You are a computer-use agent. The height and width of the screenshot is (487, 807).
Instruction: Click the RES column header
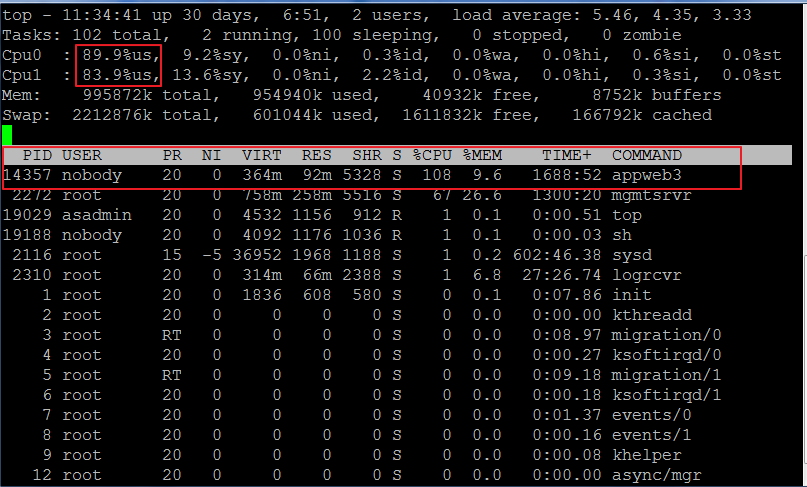[x=317, y=155]
